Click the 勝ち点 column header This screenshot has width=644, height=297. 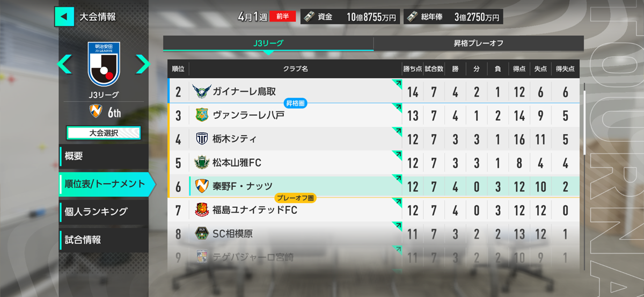coord(412,69)
